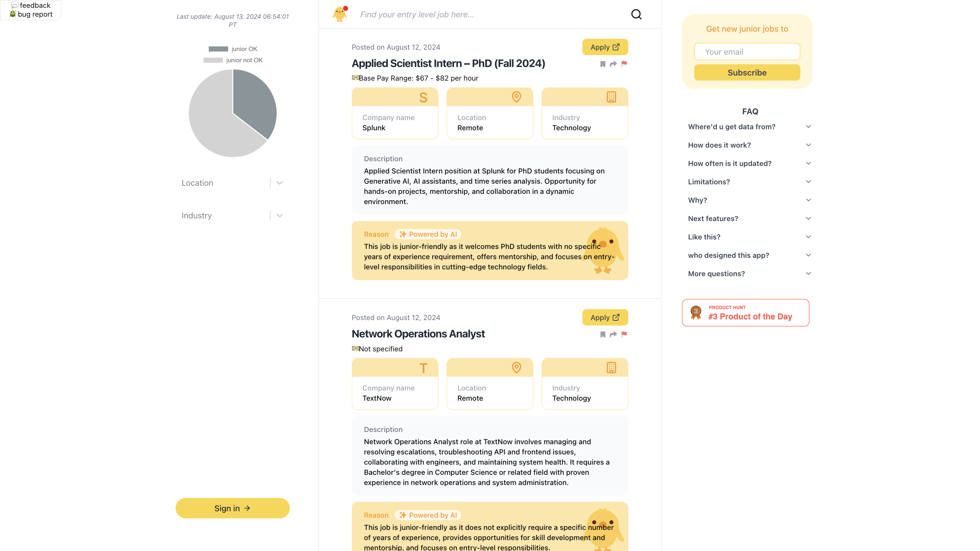This screenshot has width=980, height=551.
Task: Bookmark the Applied Scientist Intern job
Action: click(x=603, y=64)
